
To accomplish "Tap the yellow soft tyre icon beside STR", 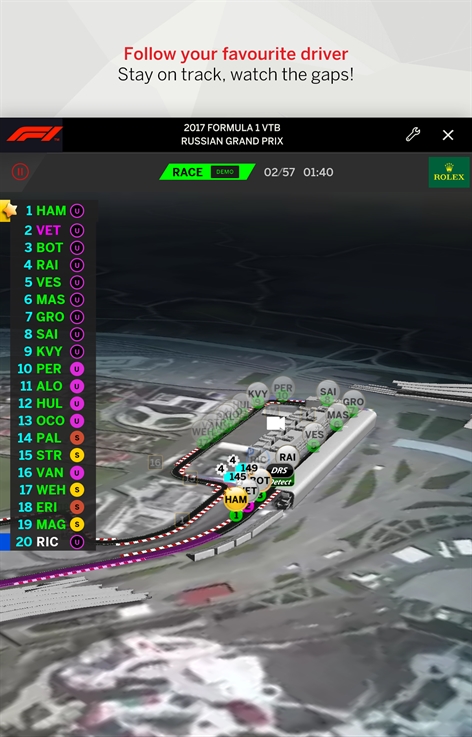I will pyautogui.click(x=77, y=455).
